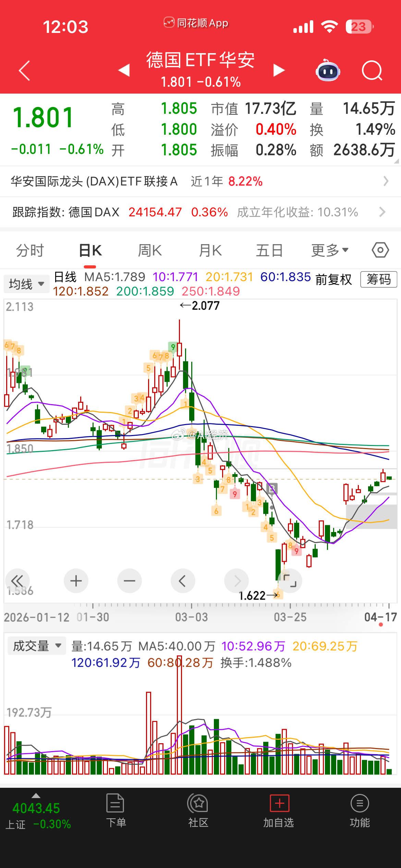Tap the 03-25 date axis label
This screenshot has height=868, width=401.
(290, 617)
